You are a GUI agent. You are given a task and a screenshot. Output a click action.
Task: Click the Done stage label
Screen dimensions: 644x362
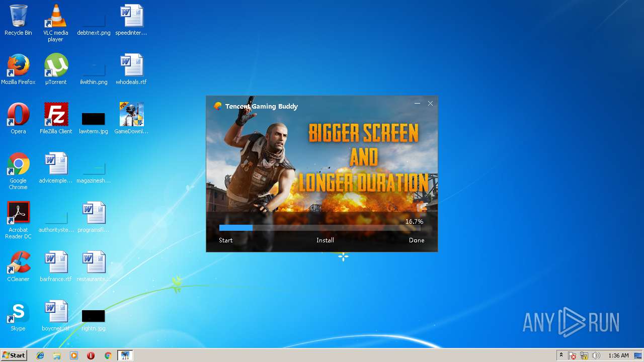click(x=417, y=240)
